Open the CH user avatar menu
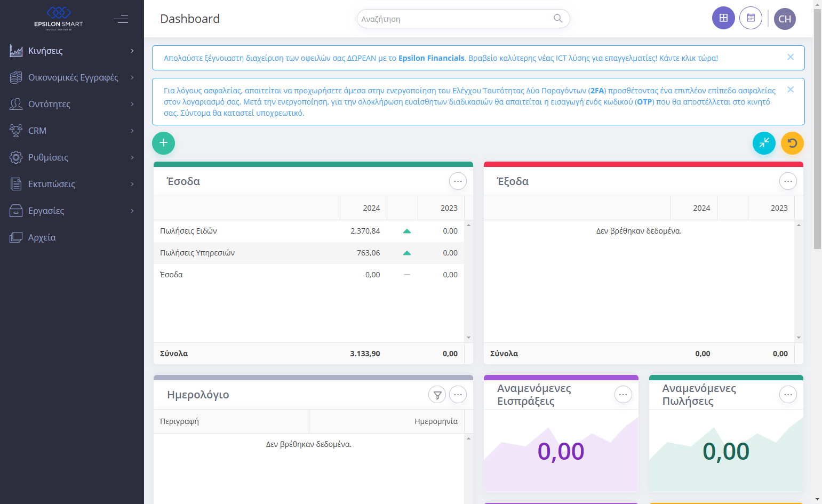This screenshot has height=504, width=822. [785, 19]
